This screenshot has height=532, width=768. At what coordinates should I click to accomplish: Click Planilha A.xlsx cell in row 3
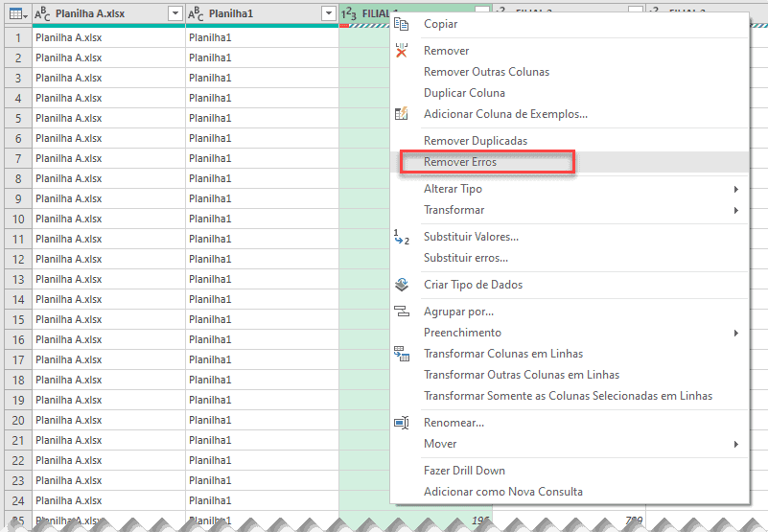108,78
